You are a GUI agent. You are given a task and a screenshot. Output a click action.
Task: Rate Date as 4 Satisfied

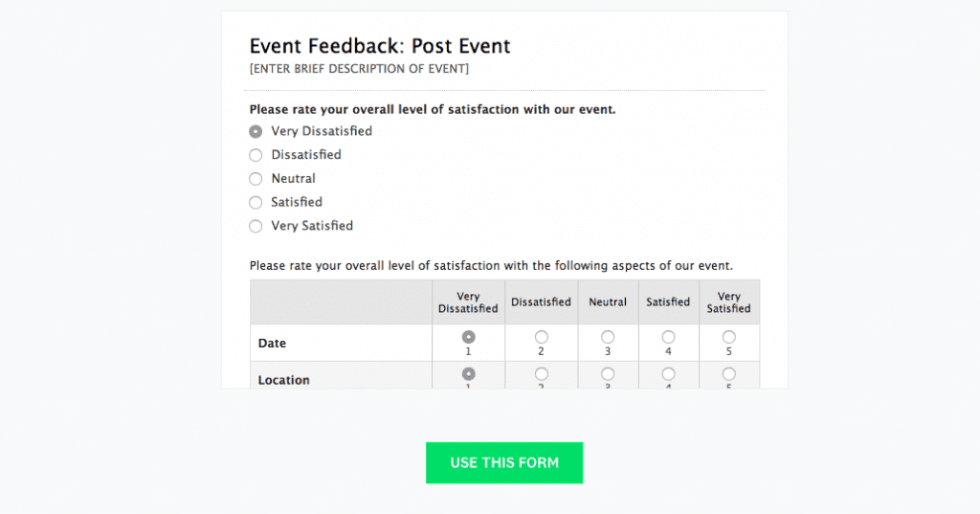(x=668, y=337)
